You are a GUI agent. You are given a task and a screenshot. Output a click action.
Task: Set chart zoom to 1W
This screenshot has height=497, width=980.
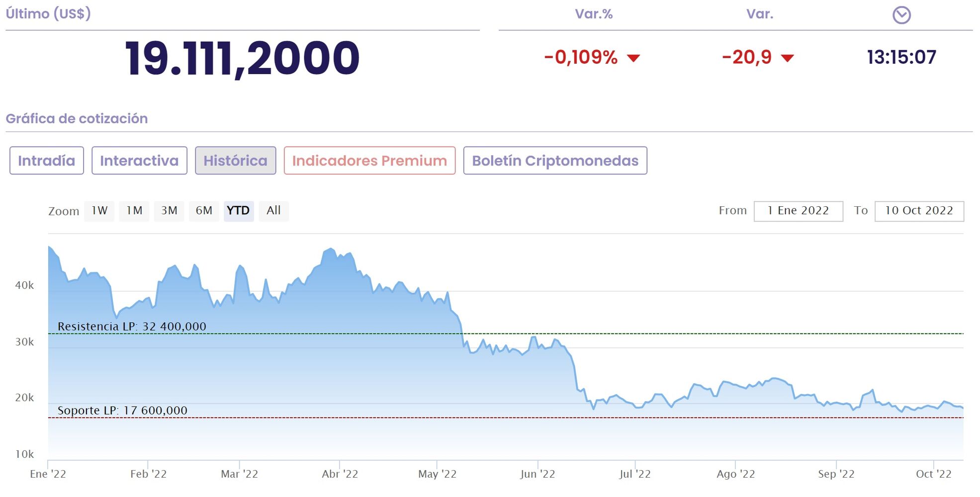(99, 211)
